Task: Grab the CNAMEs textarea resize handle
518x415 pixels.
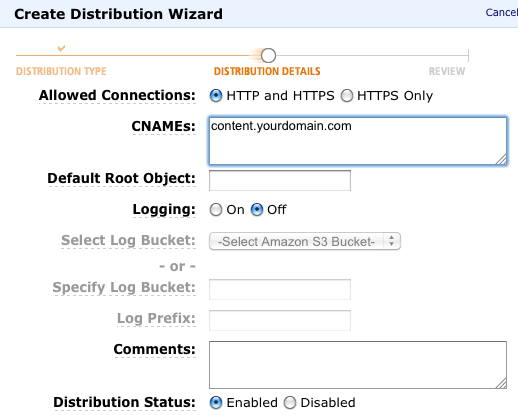Action: (501, 159)
